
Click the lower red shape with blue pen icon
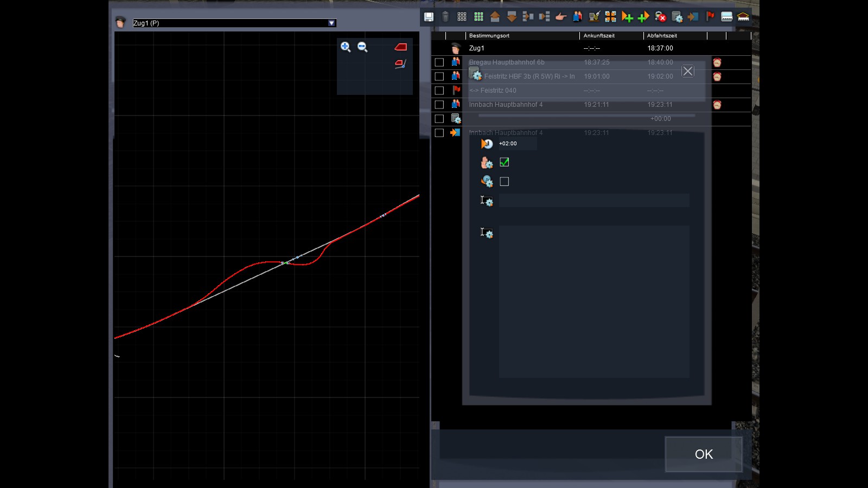pyautogui.click(x=401, y=64)
